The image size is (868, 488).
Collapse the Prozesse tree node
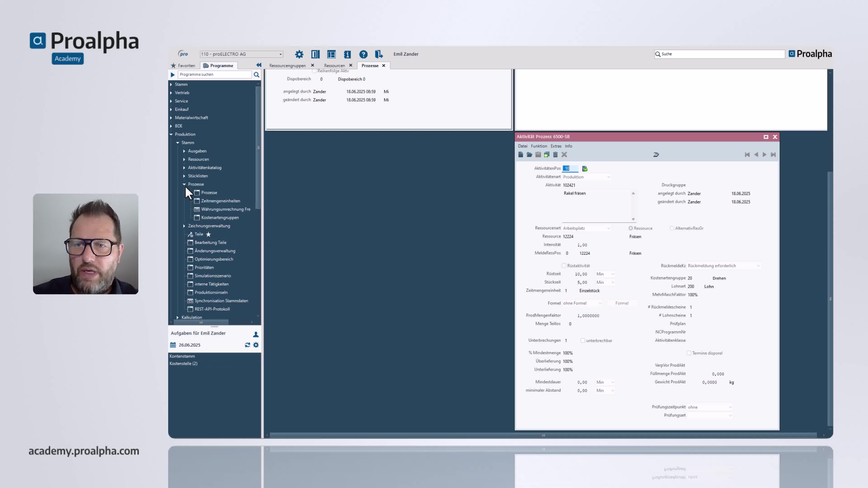coord(184,184)
